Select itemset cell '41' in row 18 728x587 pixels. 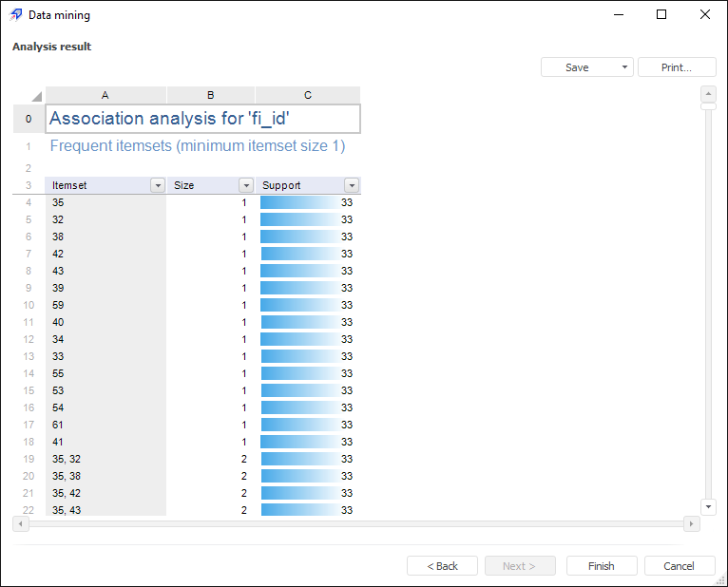pyautogui.click(x=105, y=443)
